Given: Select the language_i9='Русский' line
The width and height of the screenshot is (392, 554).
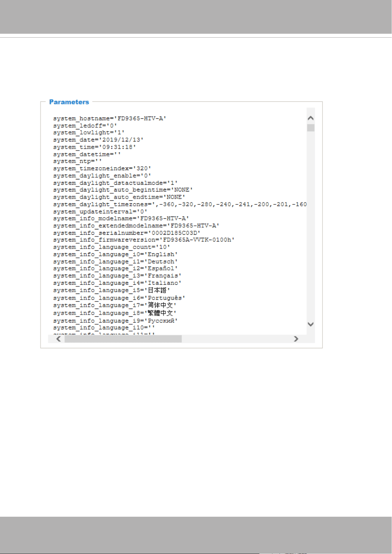Looking at the screenshot, I should [x=115, y=321].
